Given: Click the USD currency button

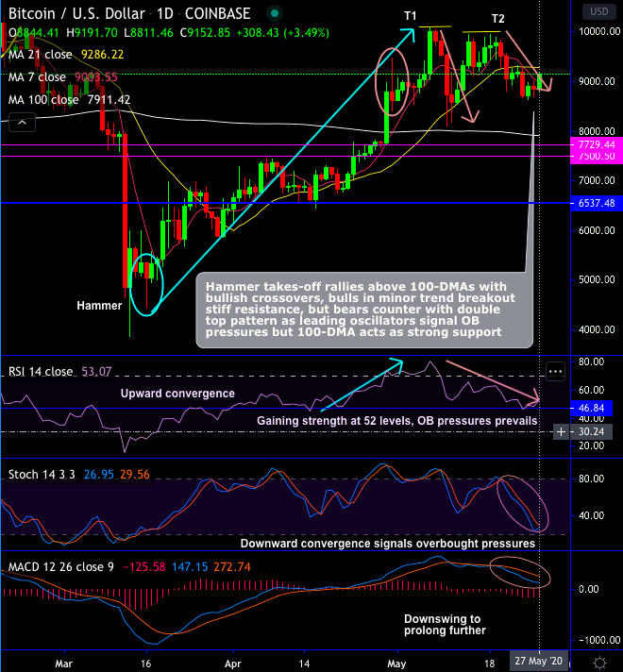Looking at the screenshot, I should coord(599,11).
